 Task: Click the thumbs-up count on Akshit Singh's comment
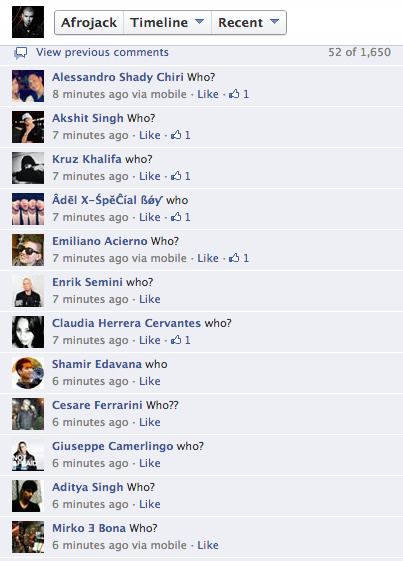pyautogui.click(x=187, y=135)
